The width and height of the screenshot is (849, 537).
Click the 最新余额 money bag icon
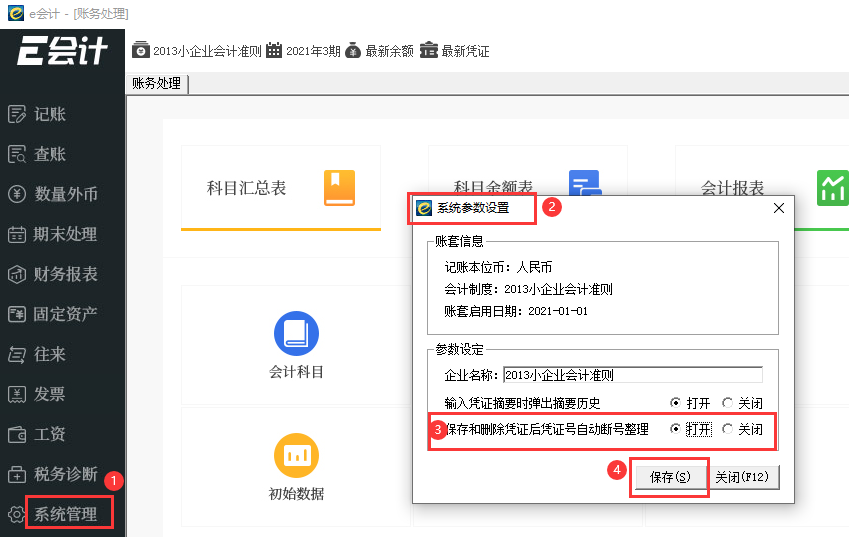(353, 50)
